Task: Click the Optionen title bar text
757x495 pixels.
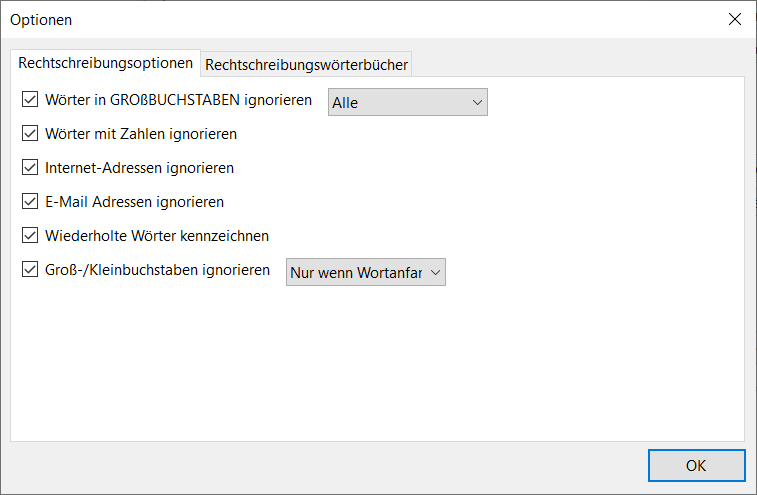Action: click(x=41, y=20)
